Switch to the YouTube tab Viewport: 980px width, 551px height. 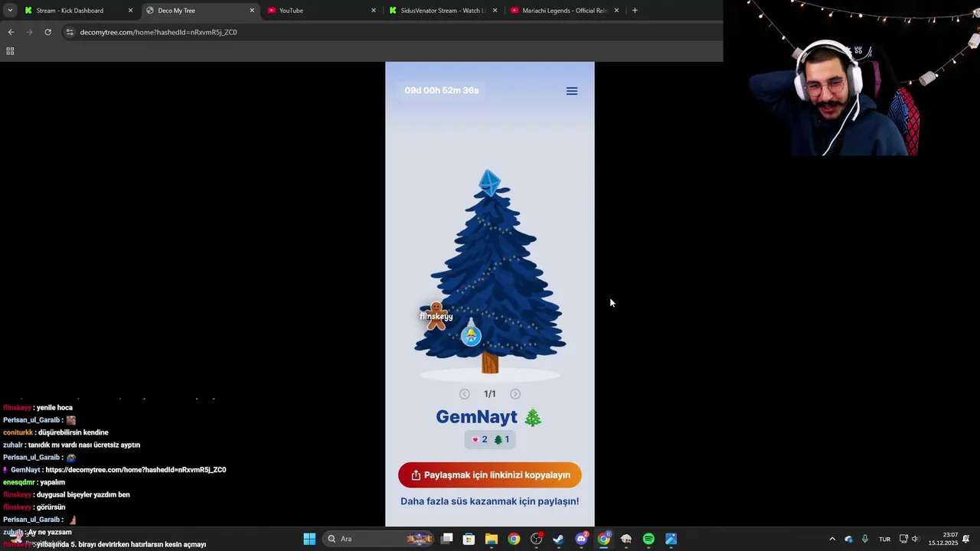tap(322, 11)
